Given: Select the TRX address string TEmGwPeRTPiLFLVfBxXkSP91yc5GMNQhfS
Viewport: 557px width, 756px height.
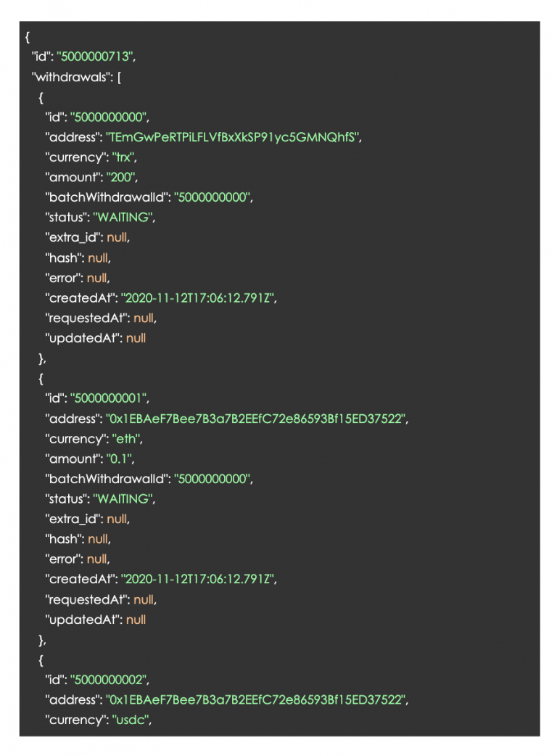Looking at the screenshot, I should coord(232,137).
